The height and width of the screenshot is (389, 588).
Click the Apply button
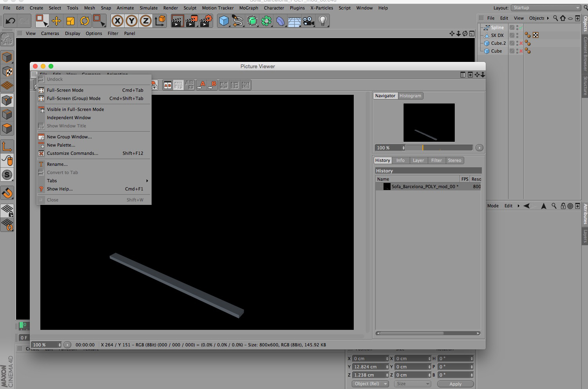coord(455,384)
